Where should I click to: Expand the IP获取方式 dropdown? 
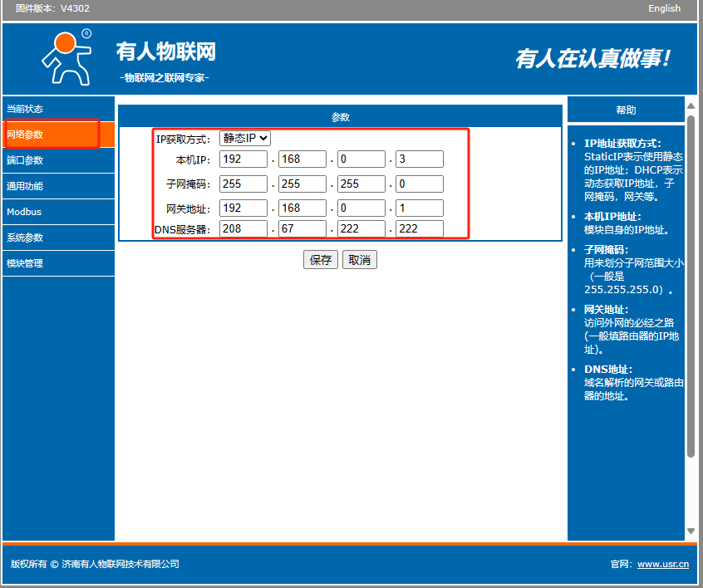click(245, 139)
